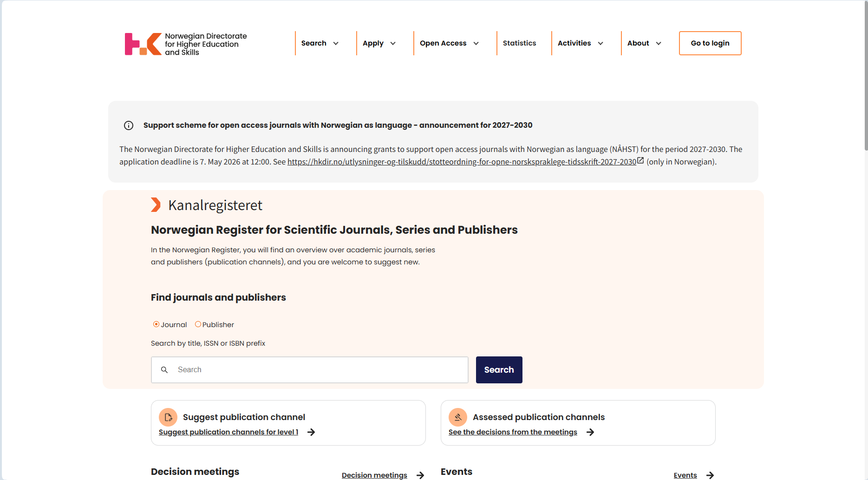This screenshot has height=480, width=868.
Task: Open the Statistics menu item
Action: coord(519,43)
